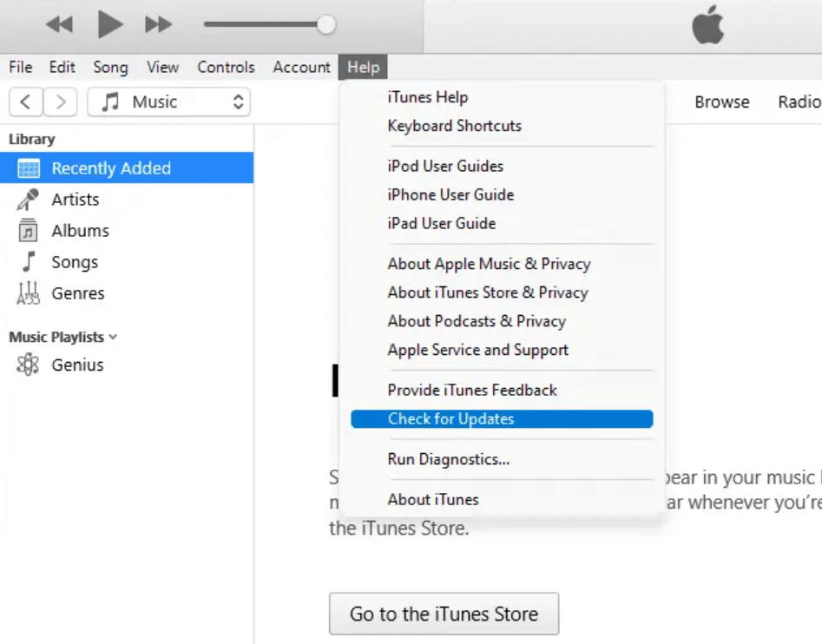Click the forward navigation arrow
Screen dimensions: 822x644
tap(61, 102)
